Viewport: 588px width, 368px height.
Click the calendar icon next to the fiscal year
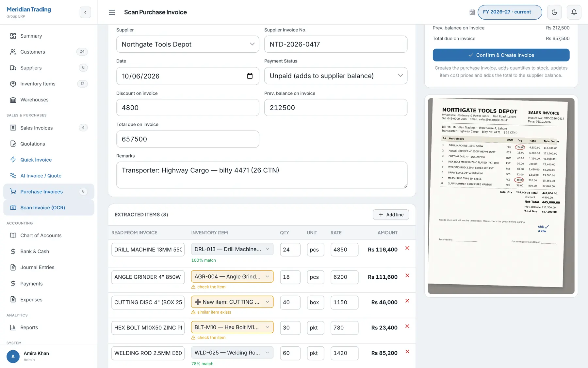pyautogui.click(x=472, y=12)
